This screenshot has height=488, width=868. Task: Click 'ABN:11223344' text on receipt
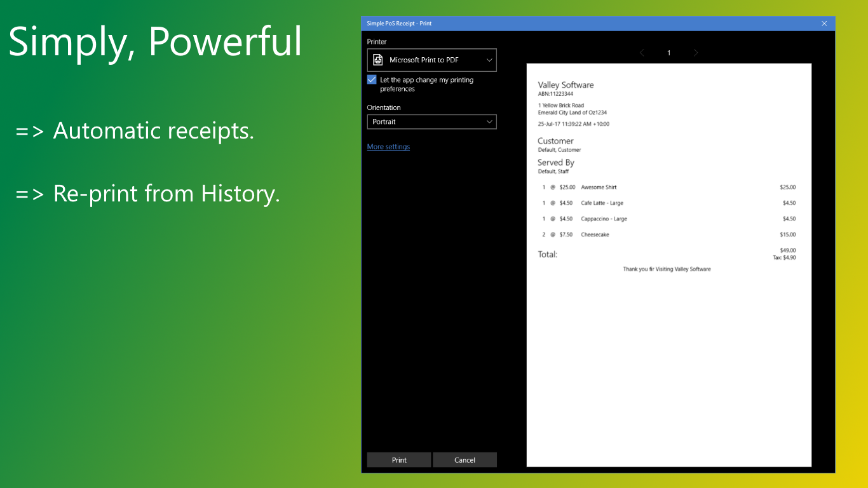[x=555, y=94]
